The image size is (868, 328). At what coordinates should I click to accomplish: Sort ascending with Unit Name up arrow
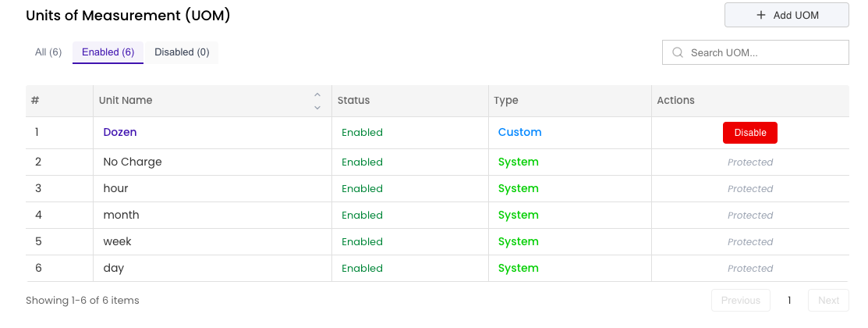coord(317,95)
